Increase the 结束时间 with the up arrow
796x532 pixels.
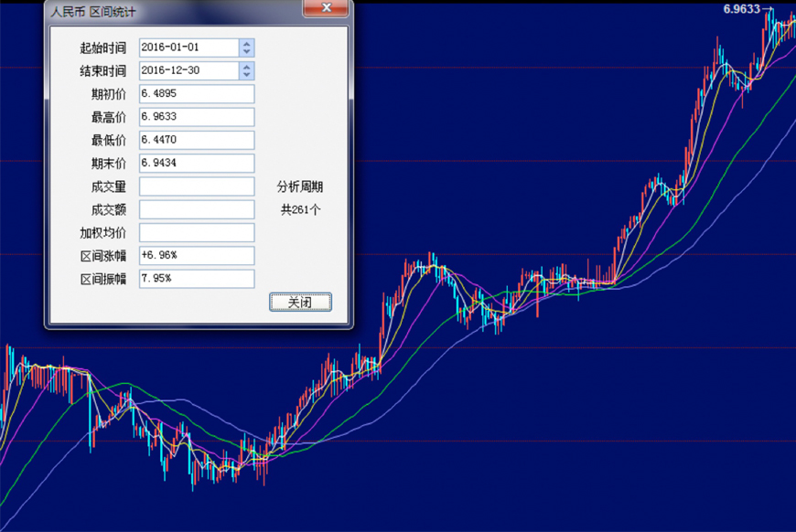click(247, 67)
